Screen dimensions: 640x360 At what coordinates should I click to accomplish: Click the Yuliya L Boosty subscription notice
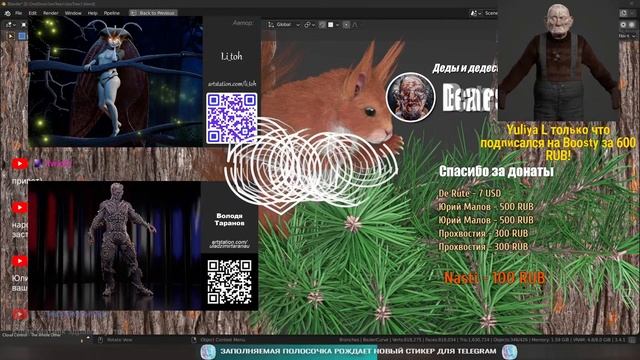[x=558, y=143]
